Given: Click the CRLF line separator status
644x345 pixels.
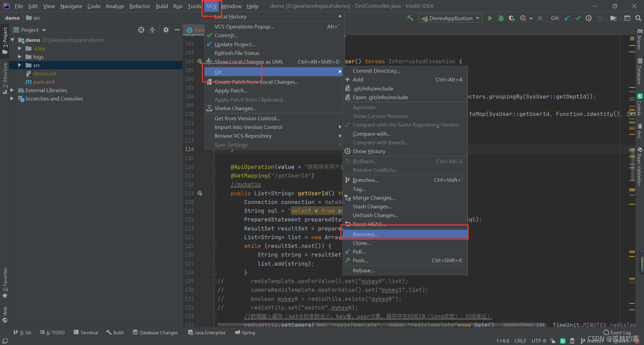Looking at the screenshot, I should (x=520, y=341).
